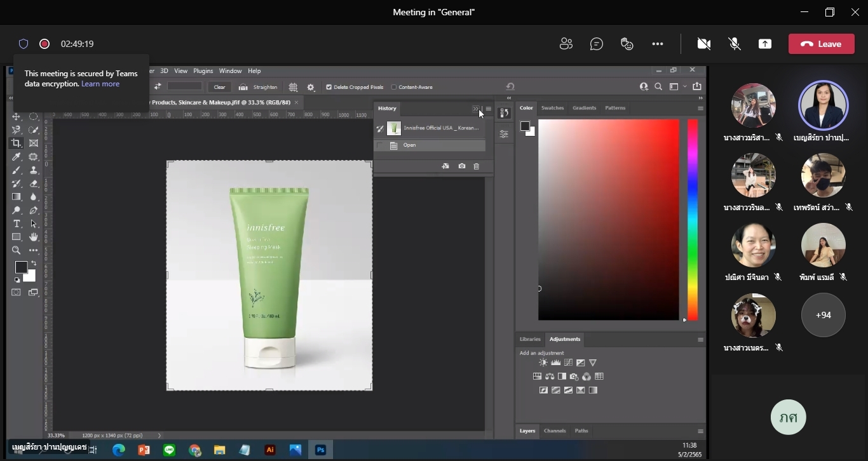Select the Frame tool beside Crop
Screen dimensions: 868x461
point(34,144)
